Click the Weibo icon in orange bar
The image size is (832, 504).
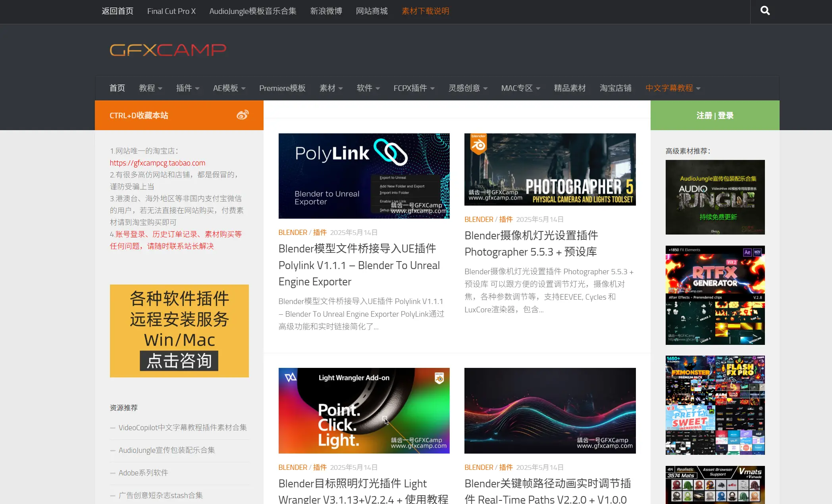coord(243,115)
